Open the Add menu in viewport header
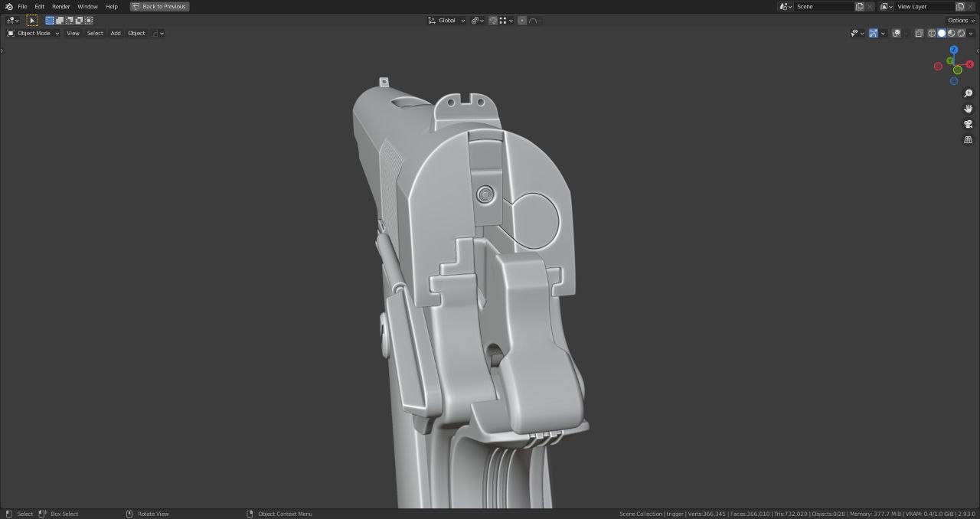Image resolution: width=980 pixels, height=519 pixels. [x=116, y=33]
